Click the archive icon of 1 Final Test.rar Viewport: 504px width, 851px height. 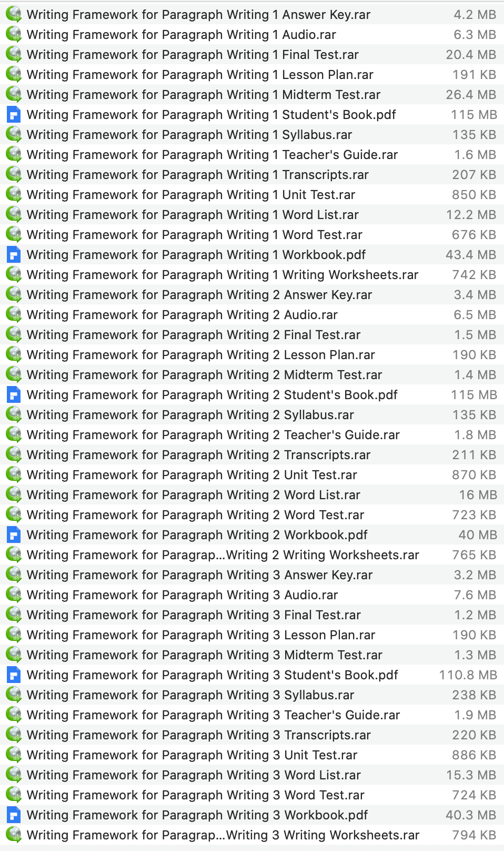(14, 54)
